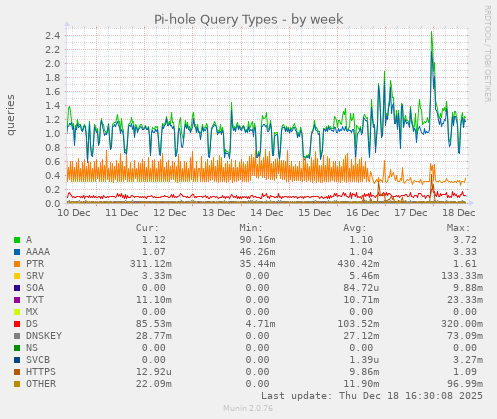Viewport: 497px width, 419px height.
Task: Click the '1.8' y-axis tick label
Action: (x=53, y=77)
